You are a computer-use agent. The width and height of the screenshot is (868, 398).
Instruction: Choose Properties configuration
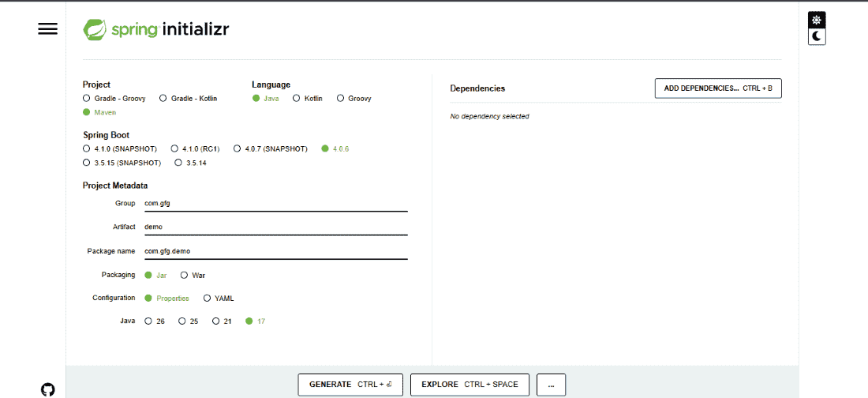click(166, 298)
